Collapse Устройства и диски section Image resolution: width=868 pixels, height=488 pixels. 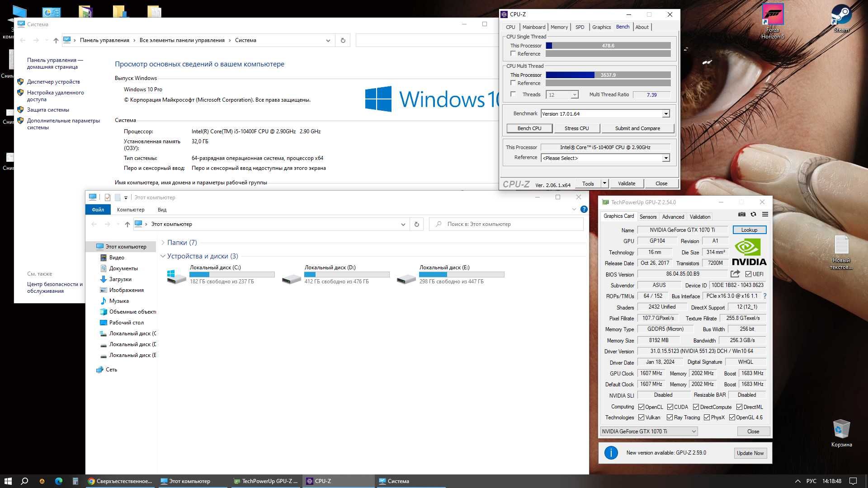pyautogui.click(x=163, y=256)
